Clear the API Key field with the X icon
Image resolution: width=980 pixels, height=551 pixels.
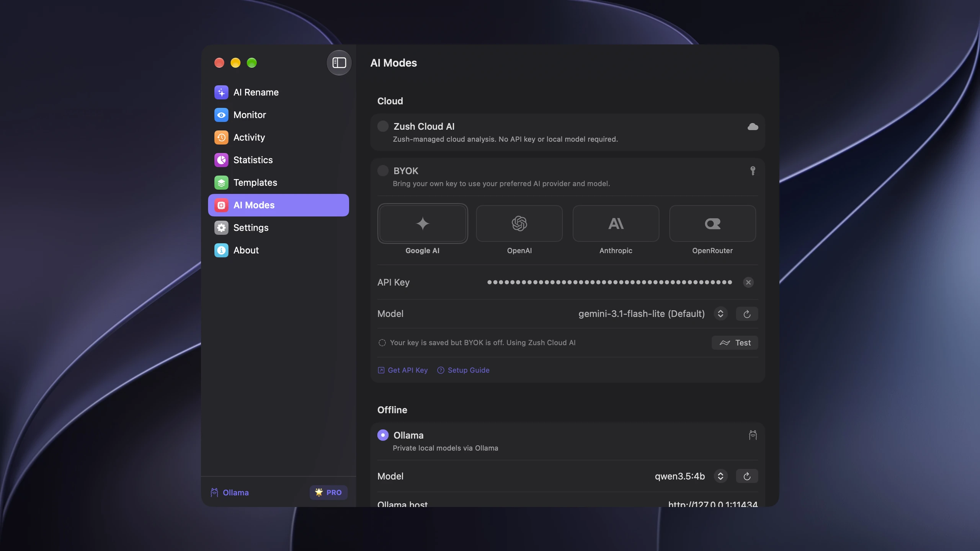point(748,282)
